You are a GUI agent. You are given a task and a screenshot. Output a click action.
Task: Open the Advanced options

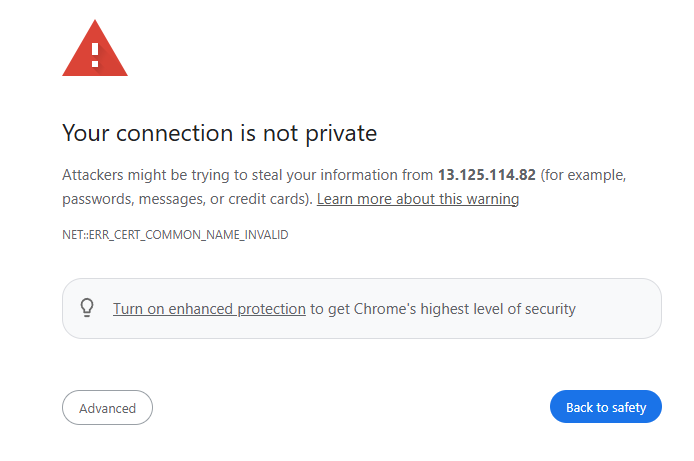[107, 408]
